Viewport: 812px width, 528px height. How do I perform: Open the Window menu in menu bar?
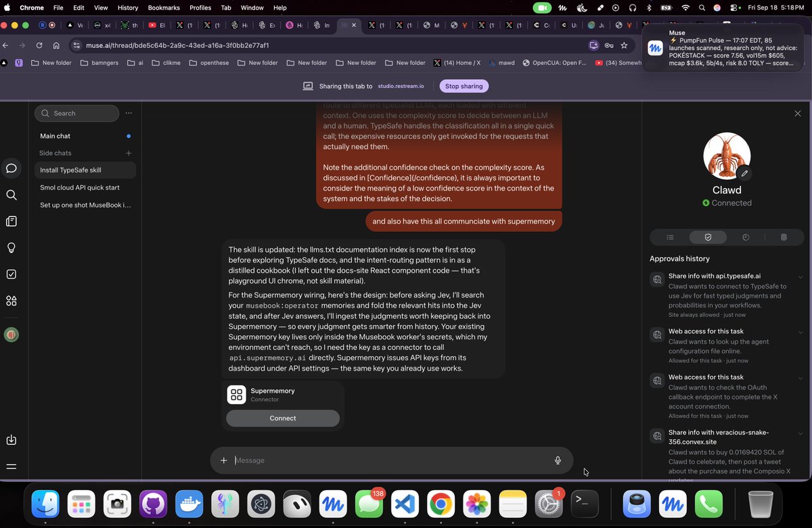click(252, 7)
